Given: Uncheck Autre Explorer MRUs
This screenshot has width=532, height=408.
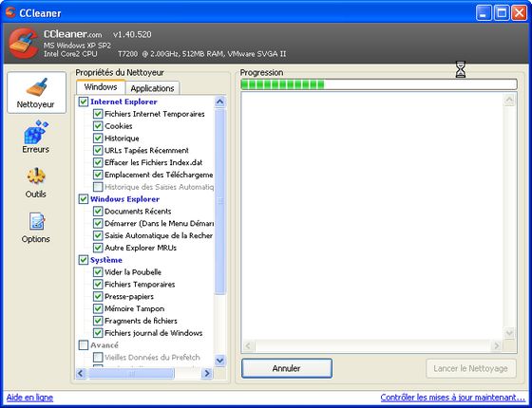Looking at the screenshot, I should 98,248.
